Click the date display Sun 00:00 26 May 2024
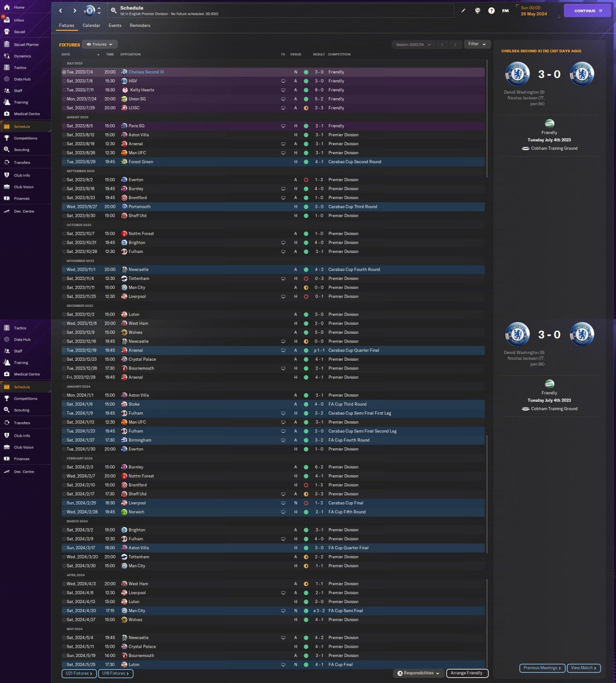Image resolution: width=616 pixels, height=683 pixels. click(534, 11)
